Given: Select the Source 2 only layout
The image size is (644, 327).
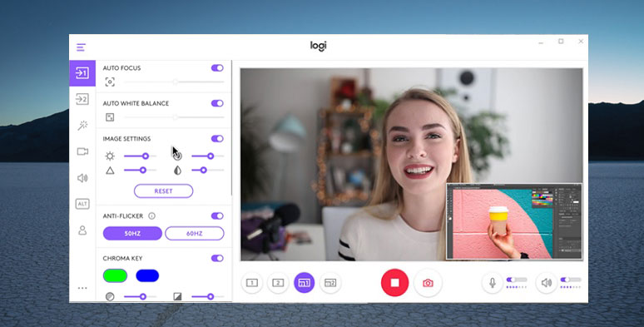Looking at the screenshot, I should [x=278, y=283].
